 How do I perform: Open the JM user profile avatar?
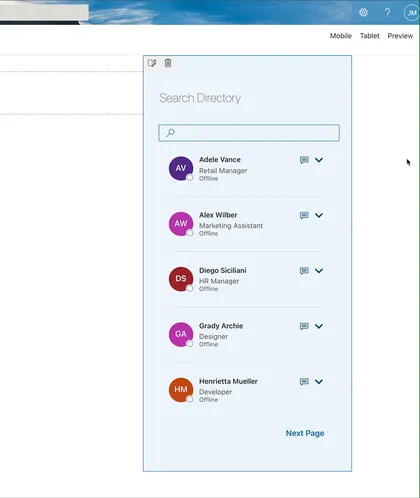pos(412,13)
